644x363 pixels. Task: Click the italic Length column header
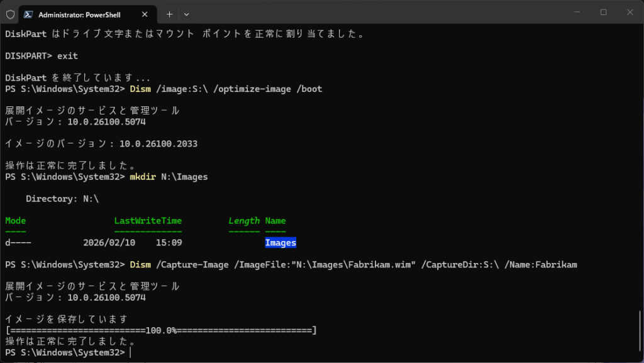click(243, 221)
